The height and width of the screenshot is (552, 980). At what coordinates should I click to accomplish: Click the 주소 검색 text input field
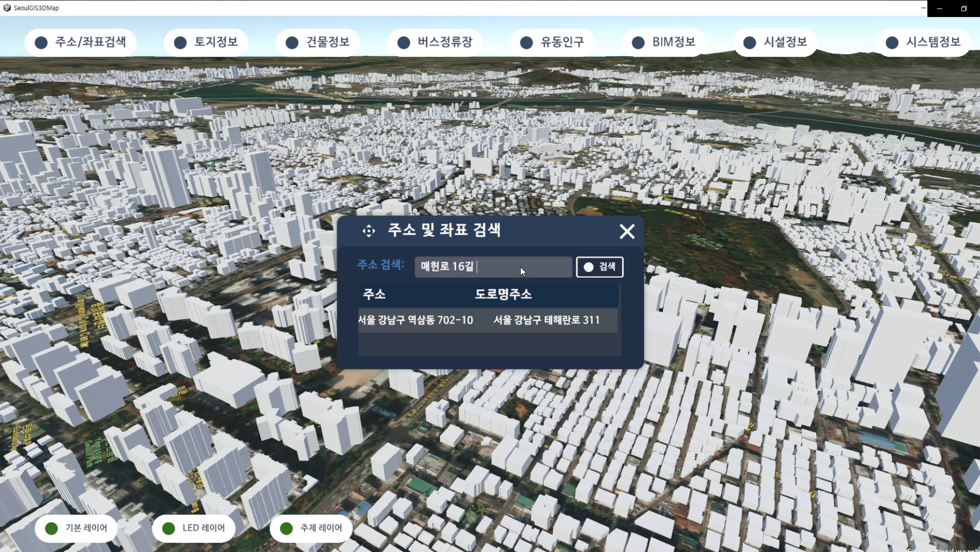(x=493, y=267)
